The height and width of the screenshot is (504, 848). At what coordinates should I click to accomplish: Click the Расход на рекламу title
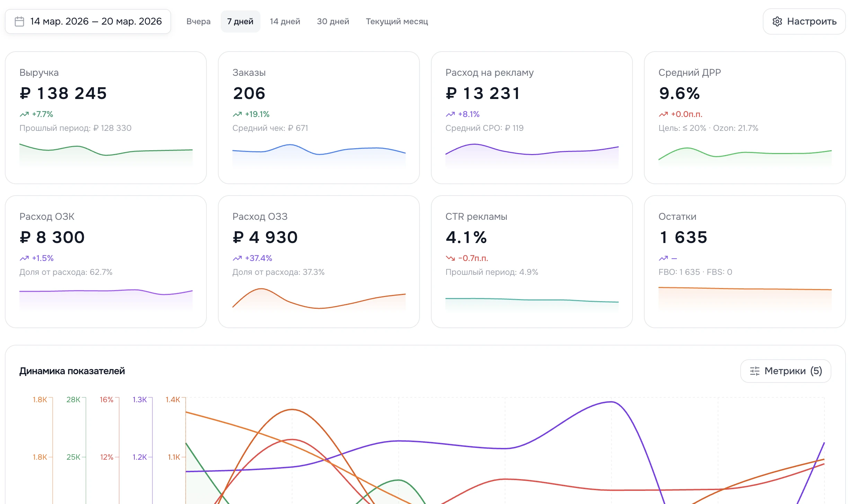pyautogui.click(x=489, y=73)
